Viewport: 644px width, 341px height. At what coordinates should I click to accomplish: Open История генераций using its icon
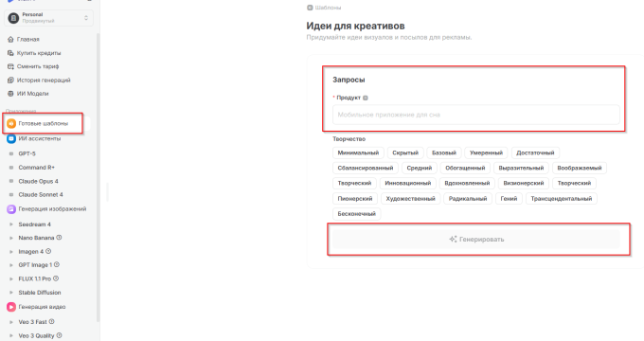tap(10, 81)
